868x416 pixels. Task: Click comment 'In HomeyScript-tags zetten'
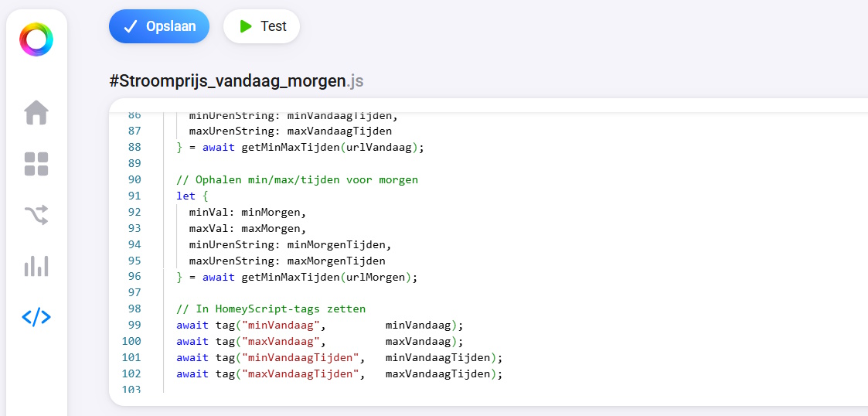coord(271,309)
